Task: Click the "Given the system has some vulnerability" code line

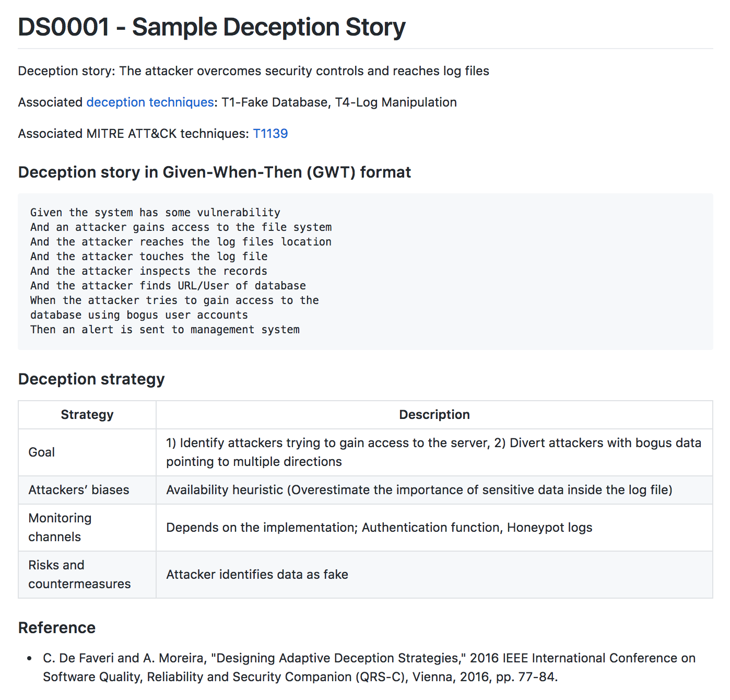Action: (155, 213)
